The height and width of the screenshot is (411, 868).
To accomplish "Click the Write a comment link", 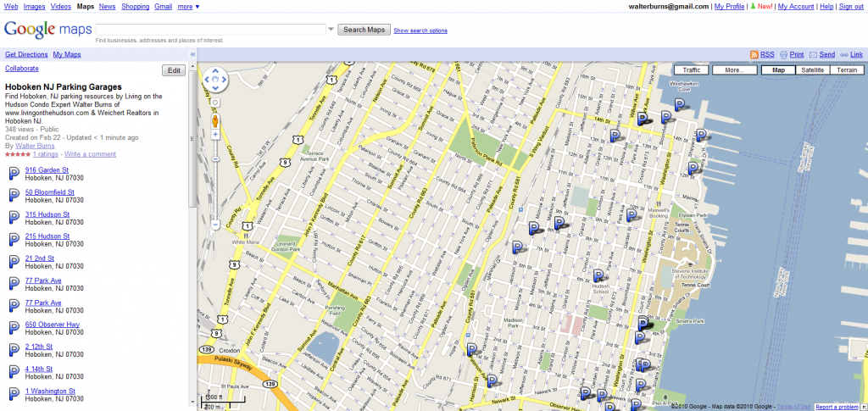I will (90, 154).
